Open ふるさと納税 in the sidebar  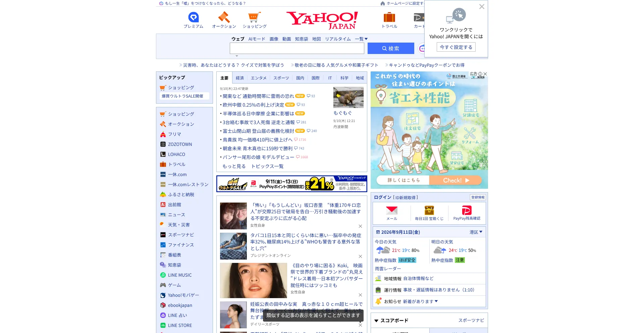(181, 195)
